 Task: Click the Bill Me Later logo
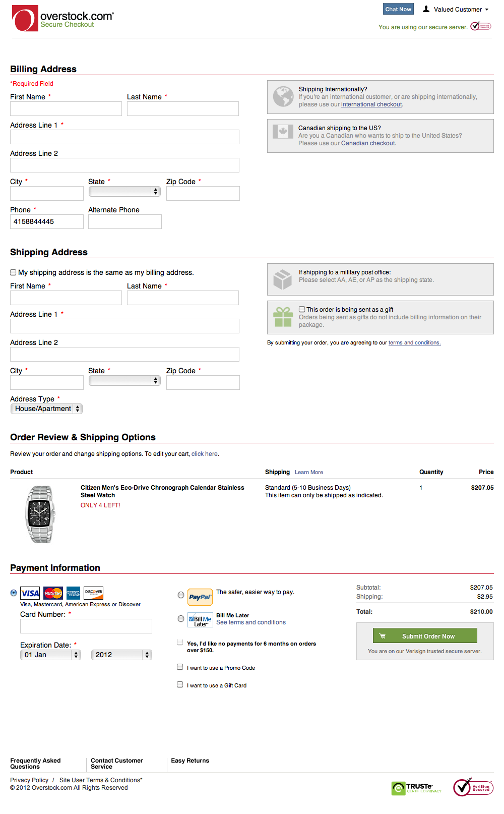pos(200,620)
